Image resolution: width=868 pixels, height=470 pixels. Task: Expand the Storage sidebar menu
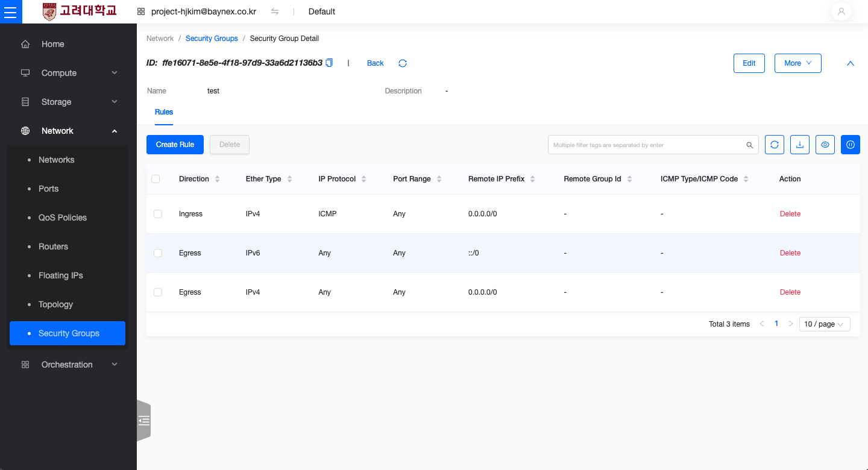[68, 102]
